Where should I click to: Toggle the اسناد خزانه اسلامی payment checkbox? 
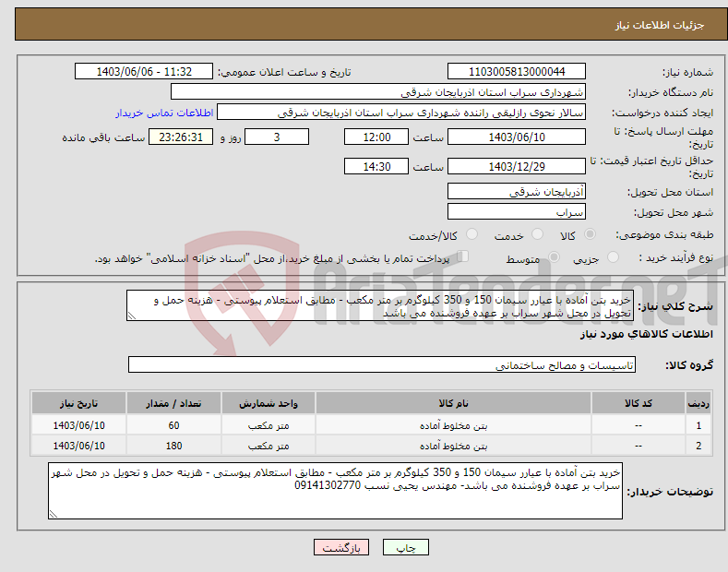(x=463, y=256)
